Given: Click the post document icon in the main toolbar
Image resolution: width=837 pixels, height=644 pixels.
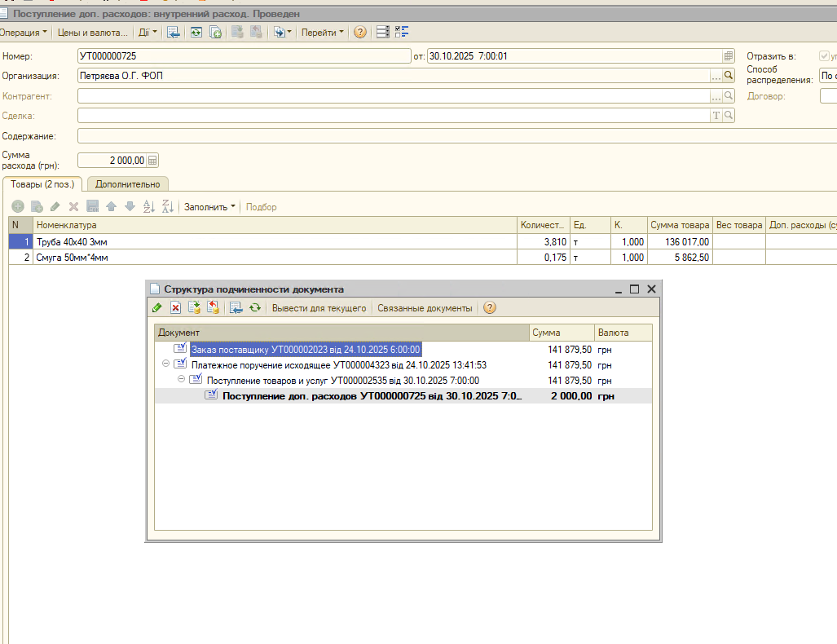Looking at the screenshot, I should point(237,33).
